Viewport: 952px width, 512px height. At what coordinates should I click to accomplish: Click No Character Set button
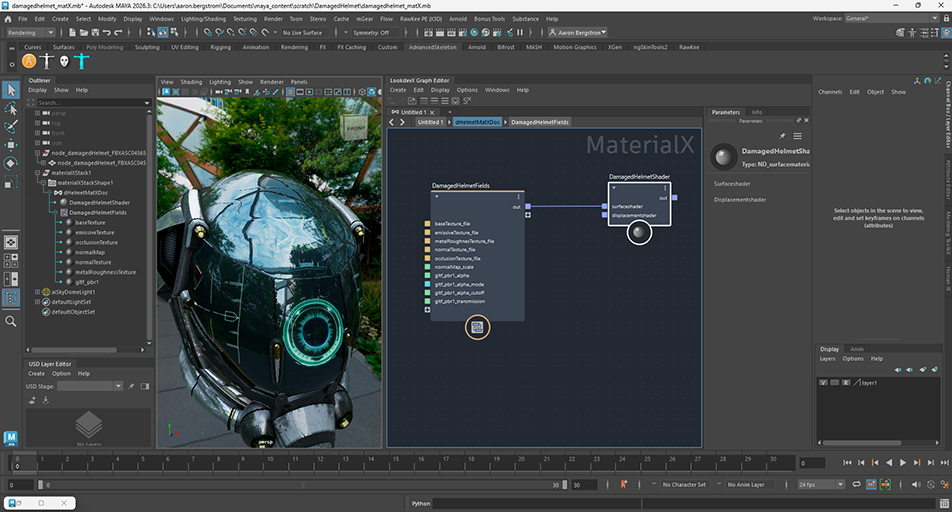tap(684, 485)
